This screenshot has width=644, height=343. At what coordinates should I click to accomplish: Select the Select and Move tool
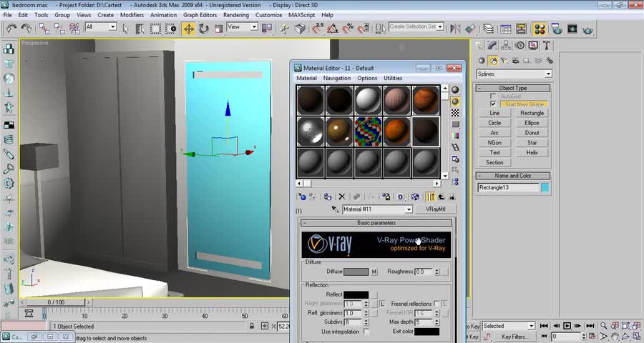[188, 29]
